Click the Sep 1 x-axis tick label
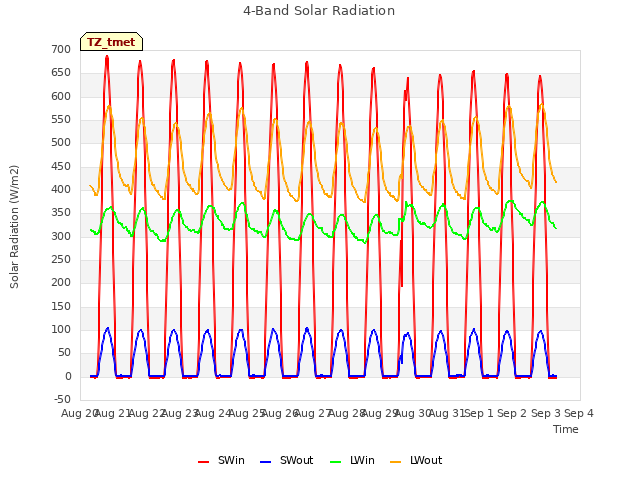This screenshot has height=480, width=640. click(479, 413)
